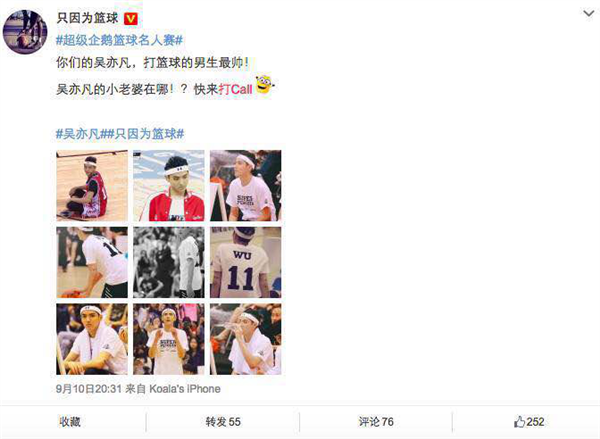The image size is (600, 439).
Task: Click the verified V badge
Action: pos(130,18)
